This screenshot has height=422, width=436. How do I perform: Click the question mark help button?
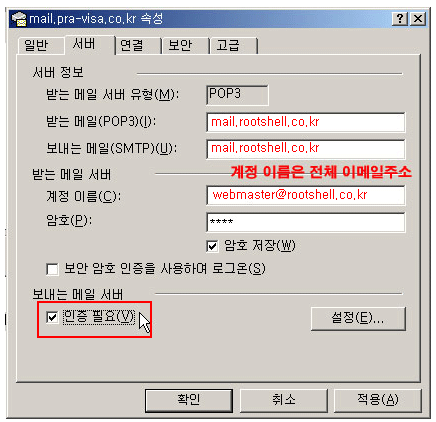(x=400, y=18)
